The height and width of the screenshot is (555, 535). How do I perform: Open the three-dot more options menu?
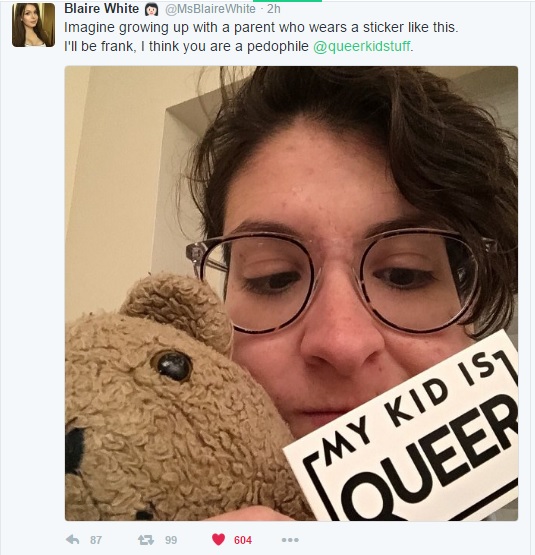tap(290, 540)
